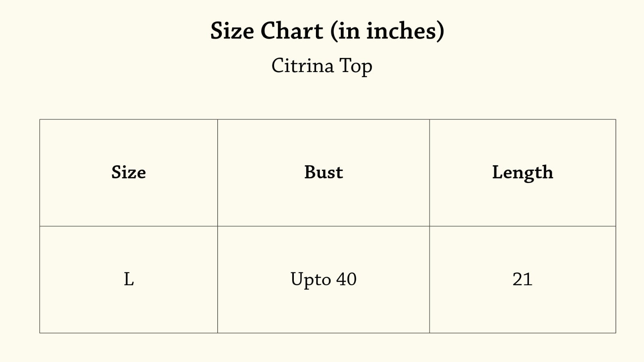This screenshot has height=362, width=644.
Task: Select the "Citrina Top" subtitle text
Action: [322, 66]
